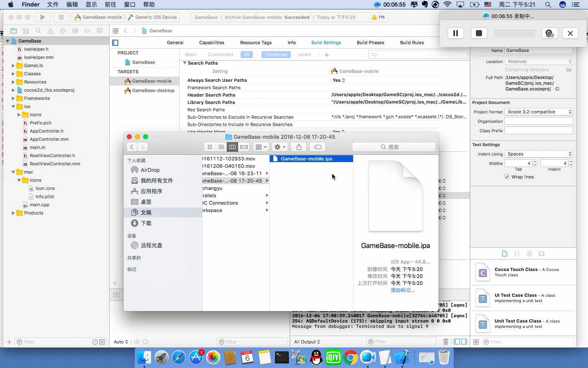Viewport: 588px width, 368px height.
Task: Collapse the GameBase project tree root
Action: (x=7, y=41)
